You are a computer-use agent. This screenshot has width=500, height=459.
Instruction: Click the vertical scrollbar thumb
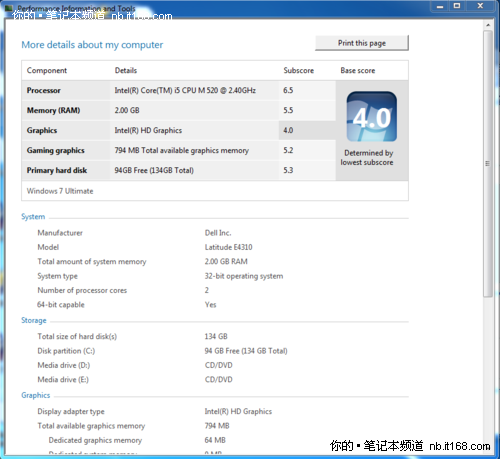[x=488, y=163]
